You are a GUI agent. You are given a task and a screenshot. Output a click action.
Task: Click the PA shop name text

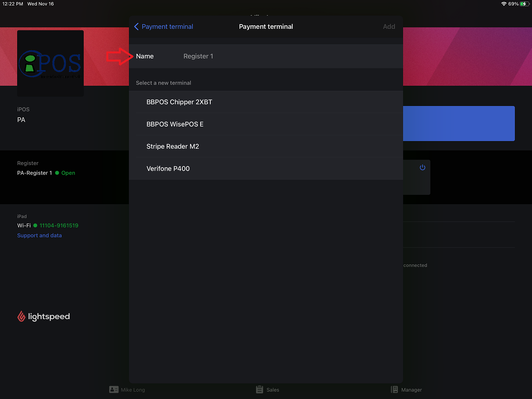point(21,120)
